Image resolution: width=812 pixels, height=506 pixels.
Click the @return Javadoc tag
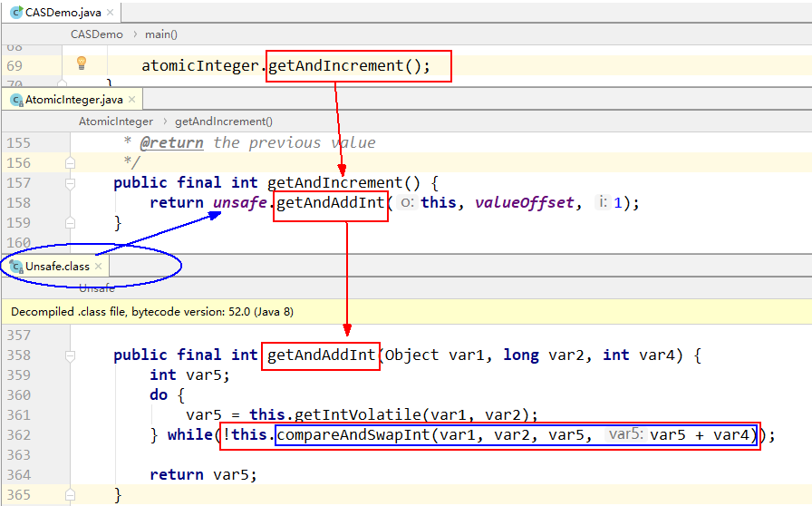point(171,142)
